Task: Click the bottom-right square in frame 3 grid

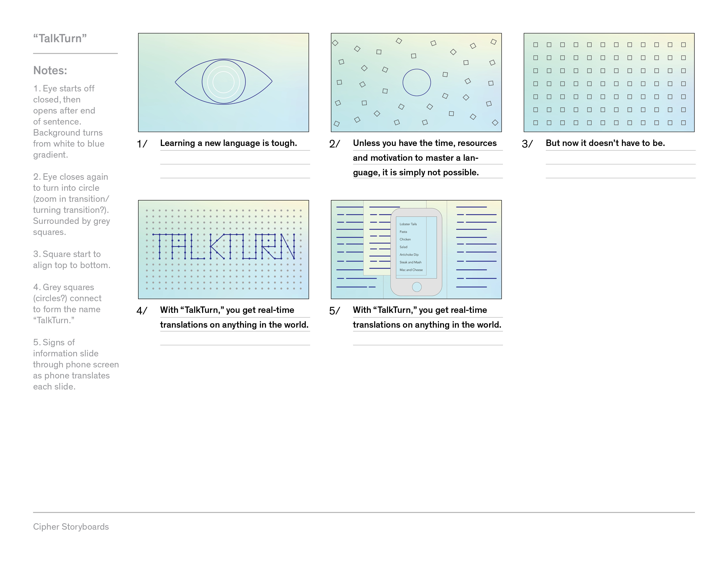Action: 683,123
